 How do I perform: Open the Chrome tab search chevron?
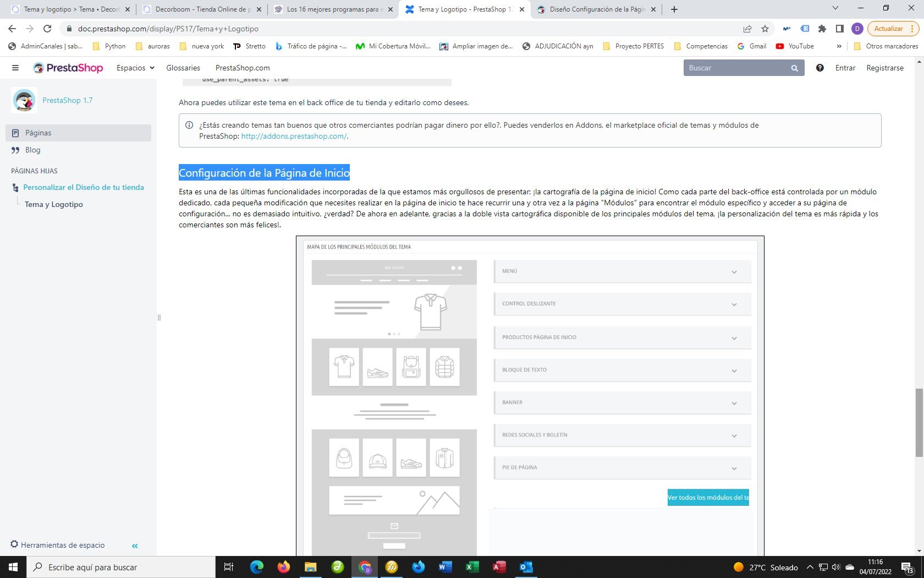pos(835,8)
